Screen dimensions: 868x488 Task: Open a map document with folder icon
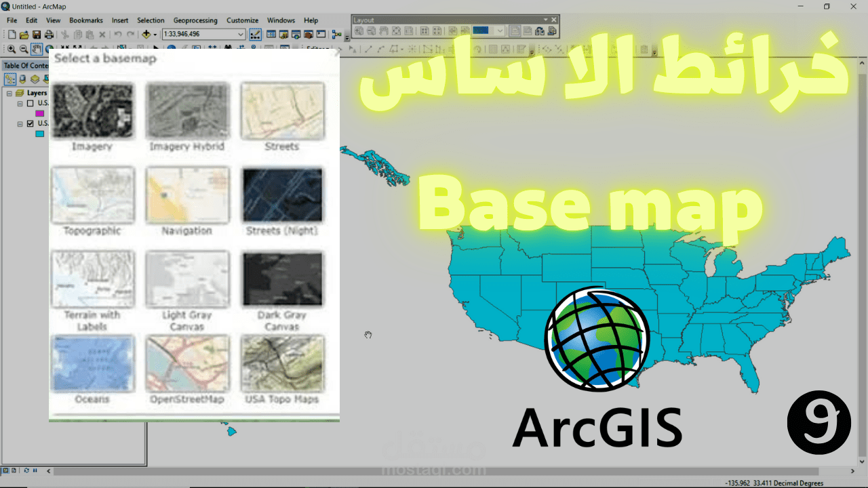pos(24,35)
